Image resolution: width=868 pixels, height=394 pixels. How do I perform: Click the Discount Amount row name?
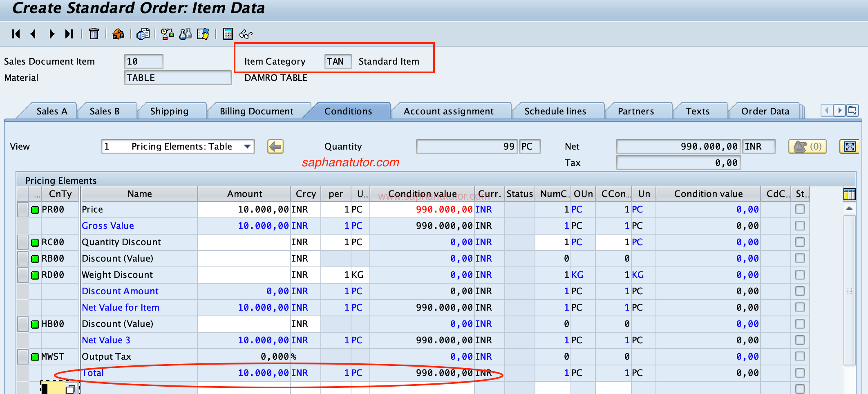[120, 291]
